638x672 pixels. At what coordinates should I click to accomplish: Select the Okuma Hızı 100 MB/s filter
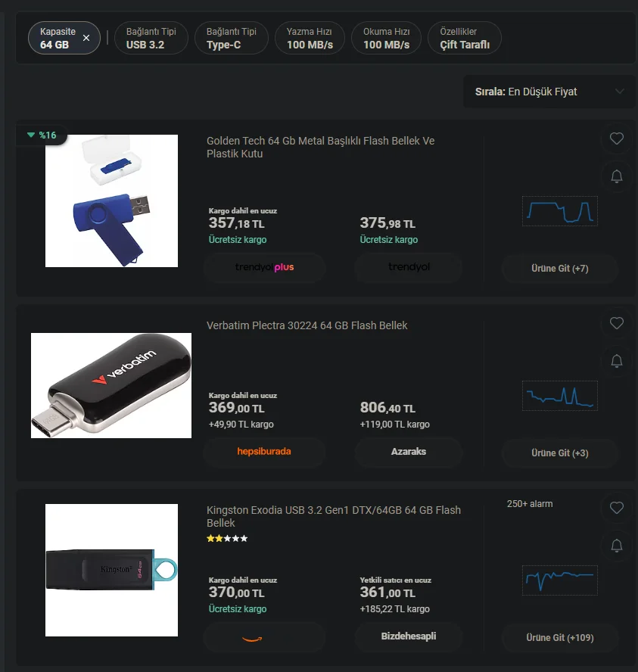[386, 38]
